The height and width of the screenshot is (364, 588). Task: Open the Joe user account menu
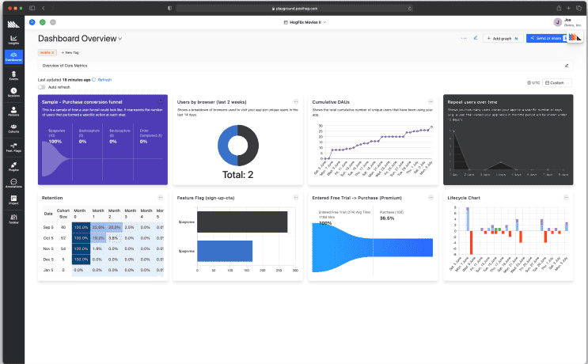pos(567,22)
